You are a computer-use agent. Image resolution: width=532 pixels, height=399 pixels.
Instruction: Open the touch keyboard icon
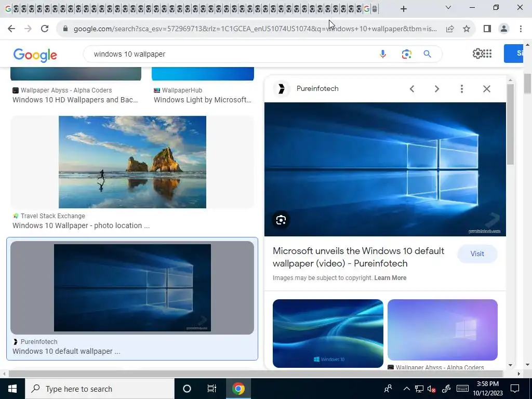pyautogui.click(x=462, y=389)
